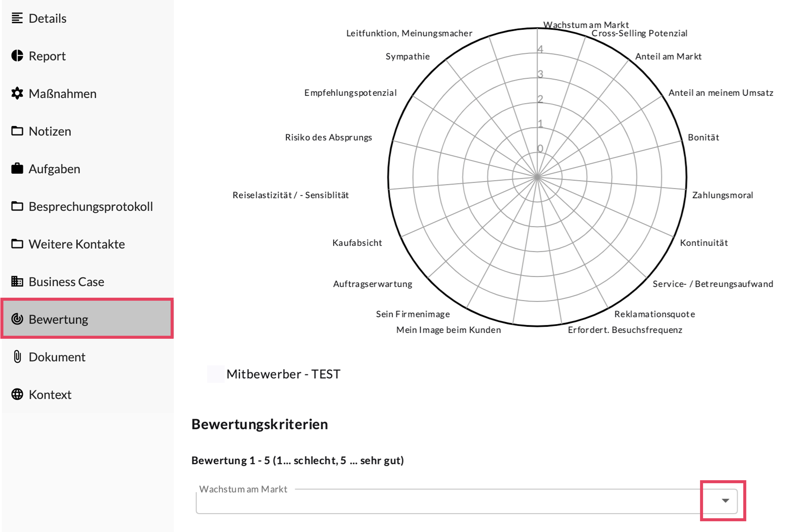
Task: Click the Report pie chart icon
Action: (17, 56)
